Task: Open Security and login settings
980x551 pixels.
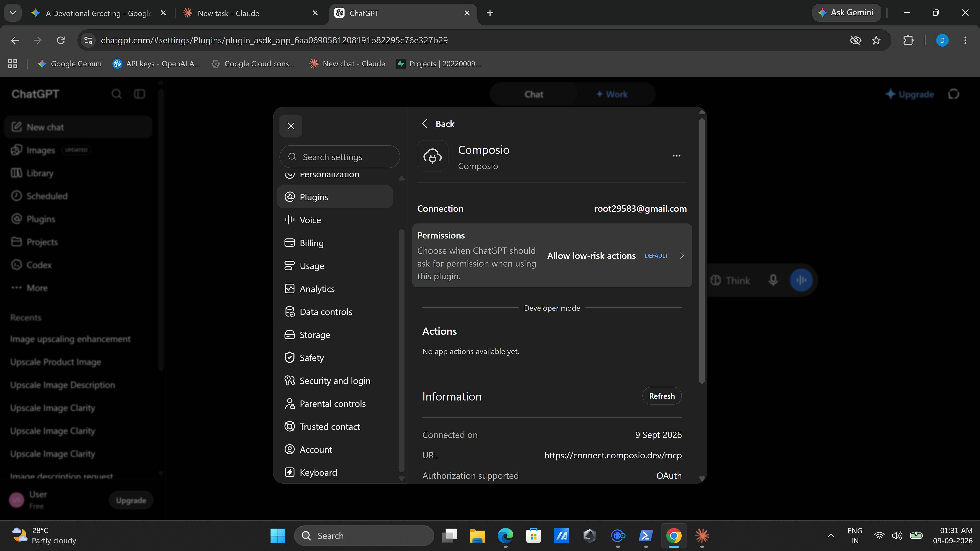Action: click(x=335, y=381)
